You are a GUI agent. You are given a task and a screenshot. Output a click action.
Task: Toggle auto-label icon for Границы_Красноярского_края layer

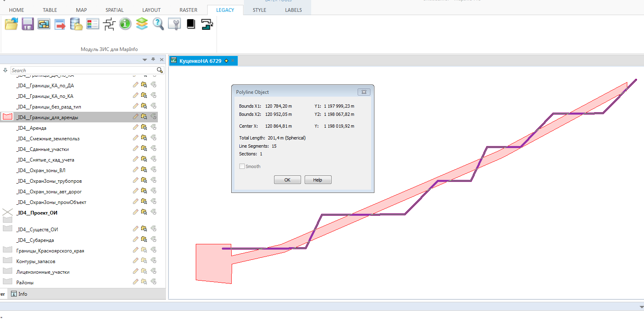(x=153, y=250)
